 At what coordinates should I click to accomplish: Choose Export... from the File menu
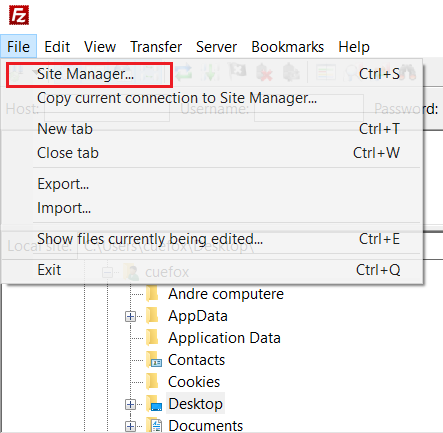tap(213, 184)
